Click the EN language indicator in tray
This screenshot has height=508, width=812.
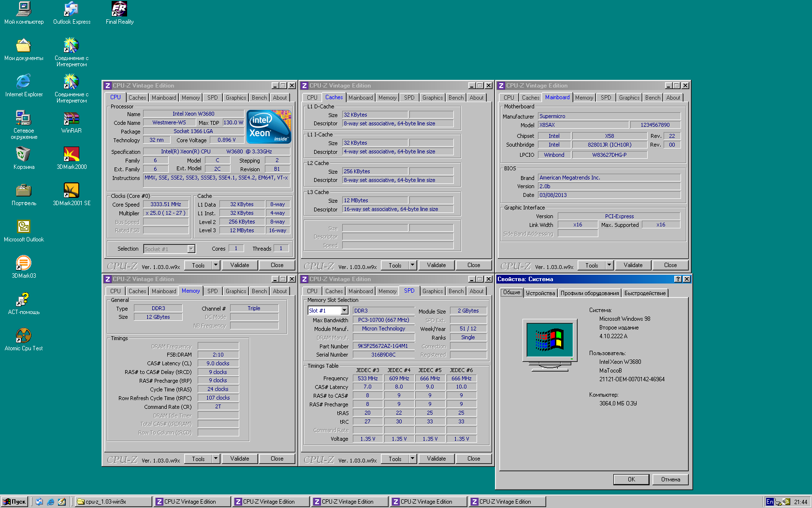click(769, 502)
